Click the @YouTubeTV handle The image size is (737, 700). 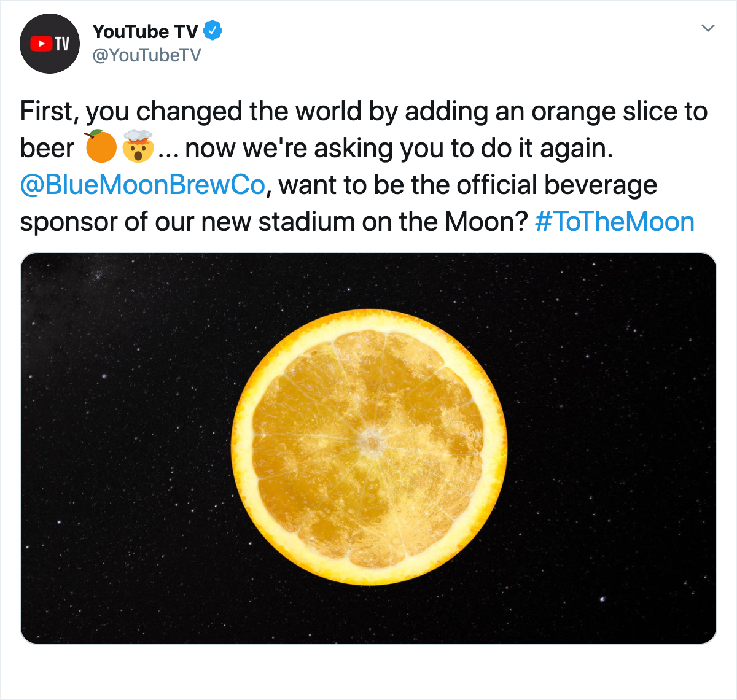(x=147, y=55)
